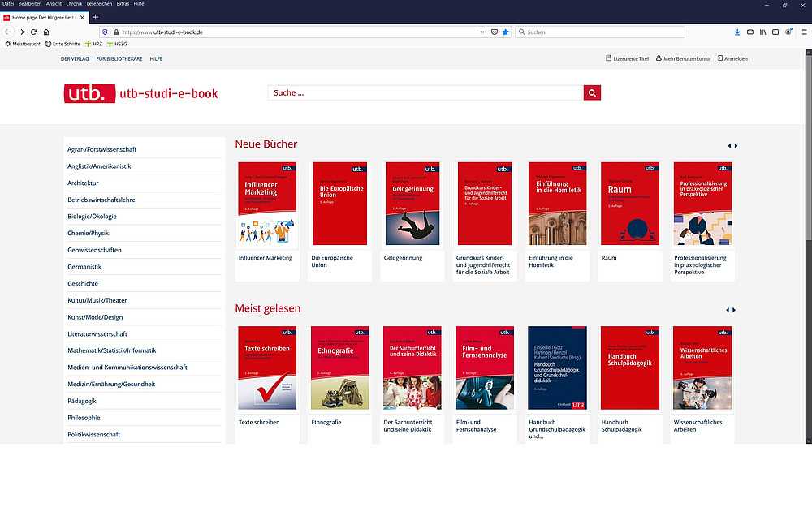Viewport: 812px width, 516px height.
Task: Select Pädagogik subject in sidebar
Action: coord(82,401)
